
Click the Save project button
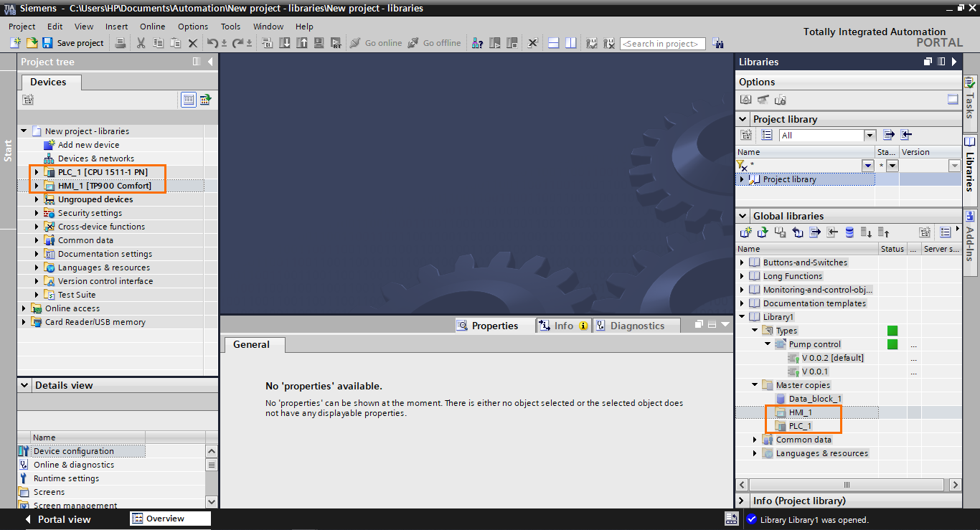(72, 43)
